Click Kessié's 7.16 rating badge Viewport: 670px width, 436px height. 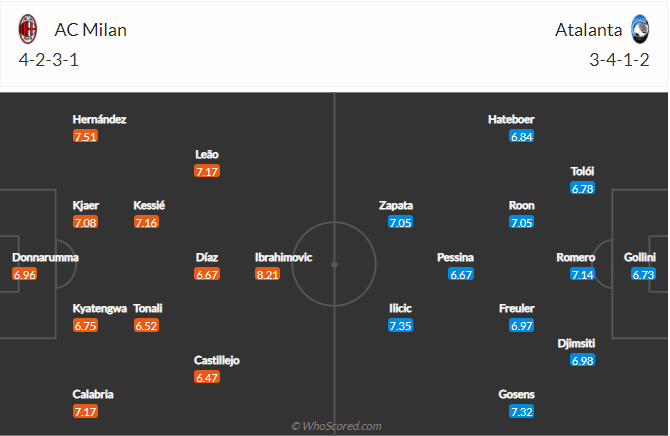pyautogui.click(x=148, y=222)
